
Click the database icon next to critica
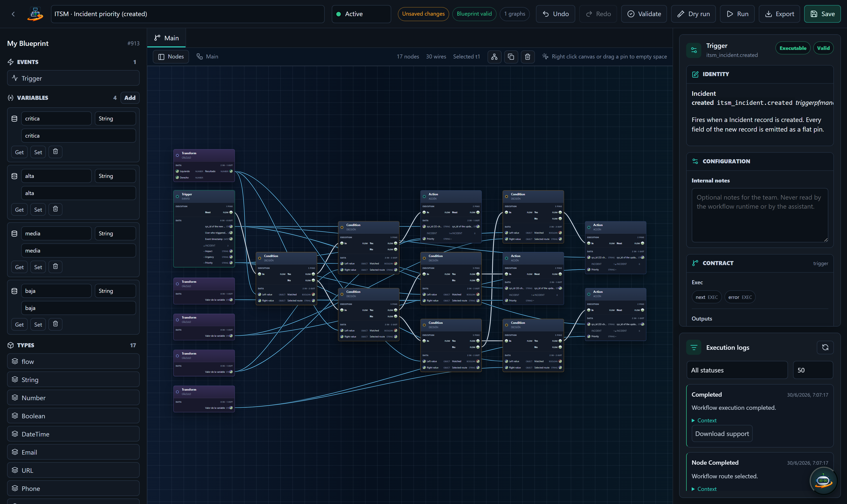click(x=14, y=118)
